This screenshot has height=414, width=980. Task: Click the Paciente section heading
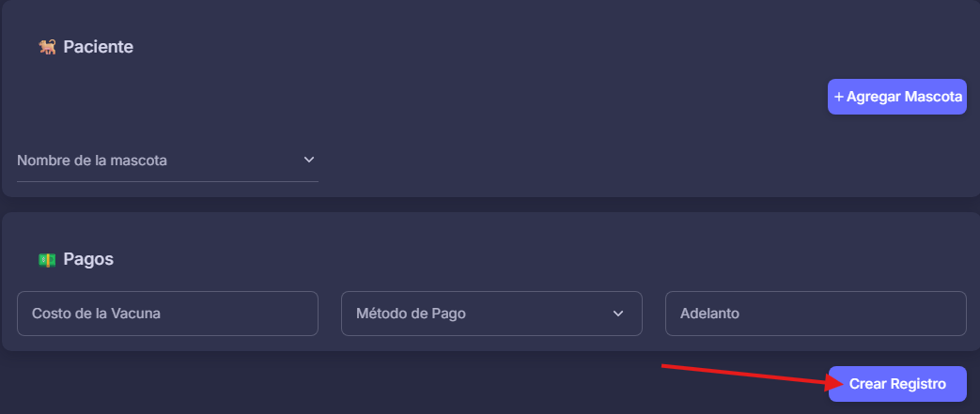98,47
